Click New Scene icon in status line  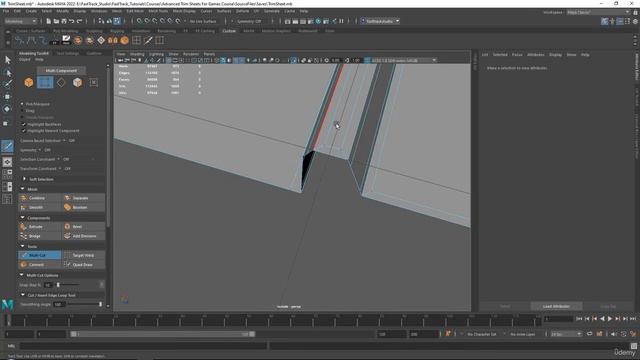point(49,21)
